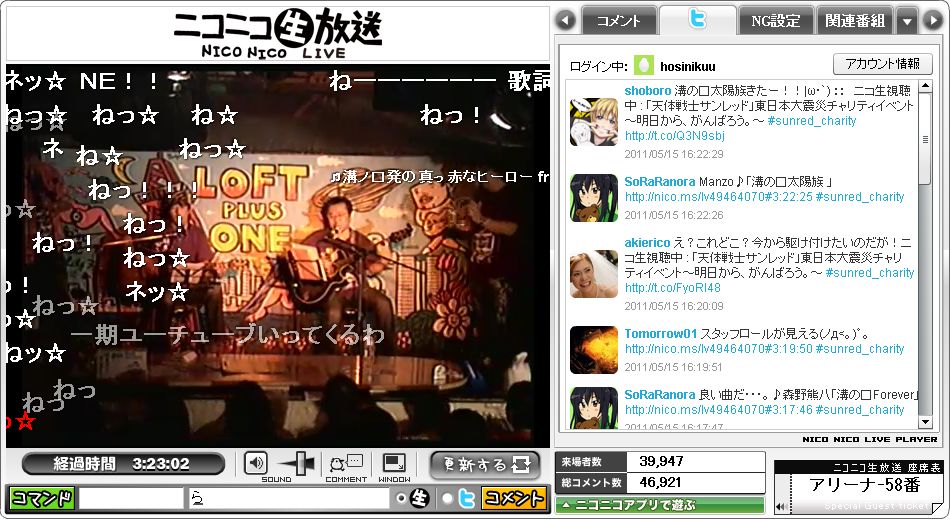Click the timestamp 2011/05/15 16:19:51

(x=673, y=367)
